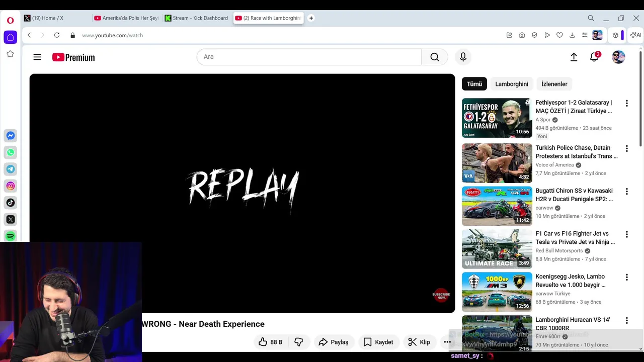Viewport: 644px width, 362px height.
Task: Open the browser profile avatar in toolbar
Action: click(x=597, y=35)
